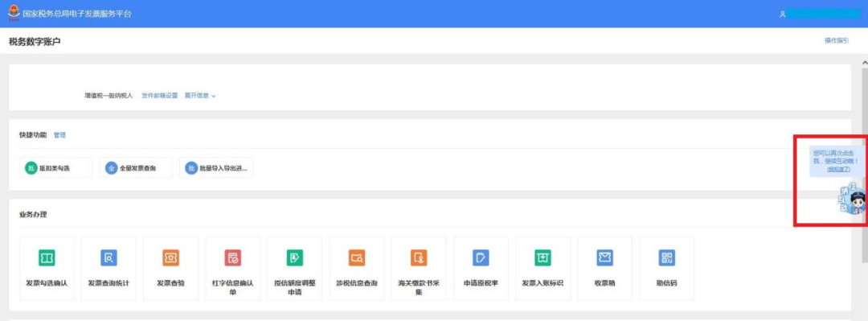Viewport: 868px width, 321px height.
Task: Click 国家税务总局电子发票服务平台 header title
Action: click(77, 14)
